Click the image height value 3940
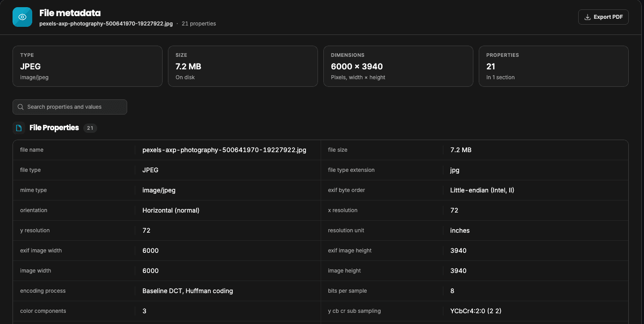The width and height of the screenshot is (644, 324). click(x=458, y=271)
